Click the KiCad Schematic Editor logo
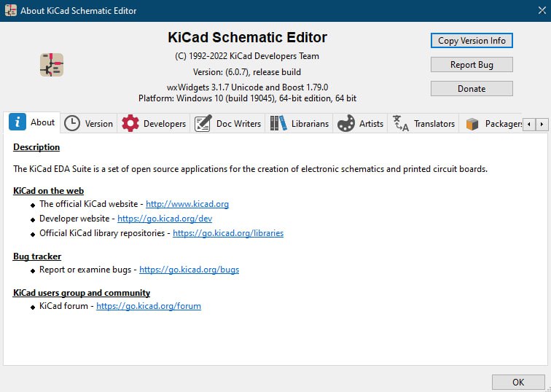 coord(52,65)
